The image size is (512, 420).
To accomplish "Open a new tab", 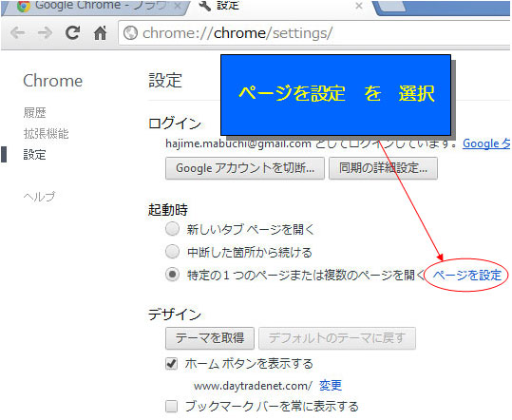I will tap(390, 7).
